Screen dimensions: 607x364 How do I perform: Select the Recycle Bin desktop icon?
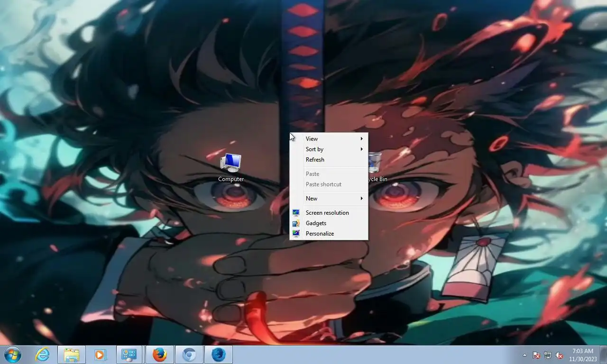point(377,168)
